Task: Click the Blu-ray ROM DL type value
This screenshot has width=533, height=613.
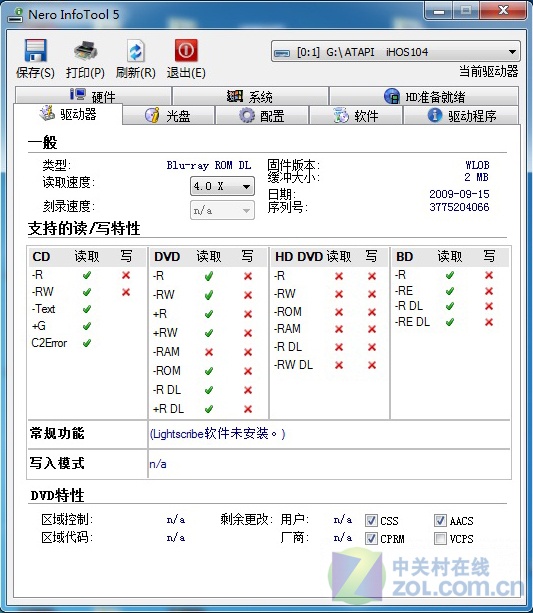Action: point(209,165)
